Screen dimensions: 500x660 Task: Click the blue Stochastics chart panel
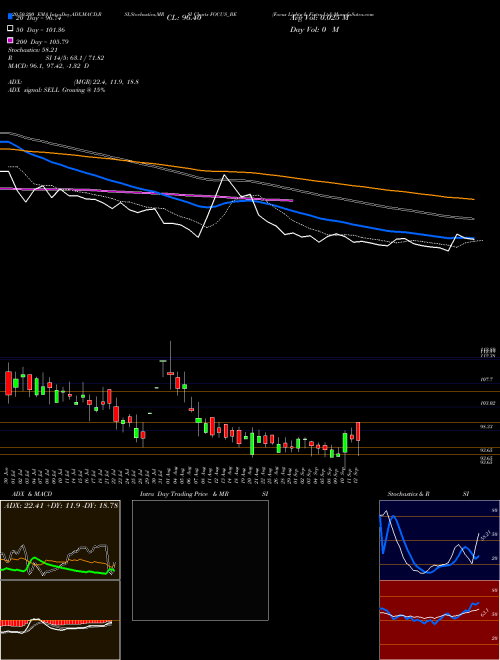pos(439,540)
